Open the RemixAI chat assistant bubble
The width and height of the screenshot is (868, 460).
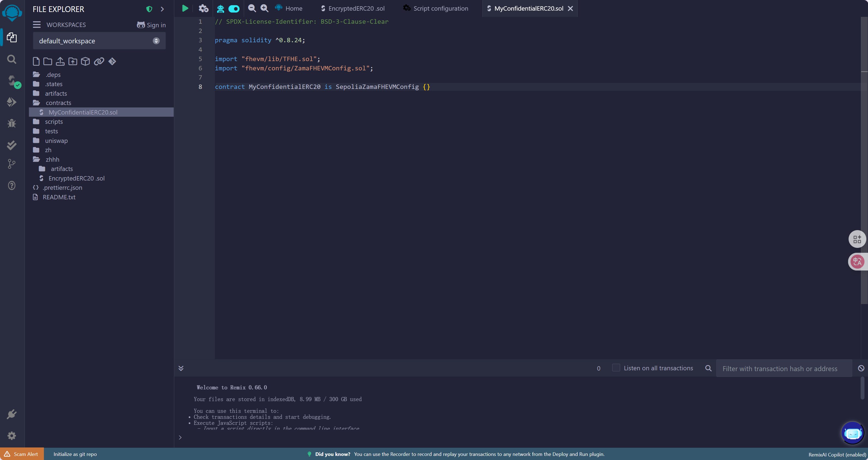[x=852, y=433]
